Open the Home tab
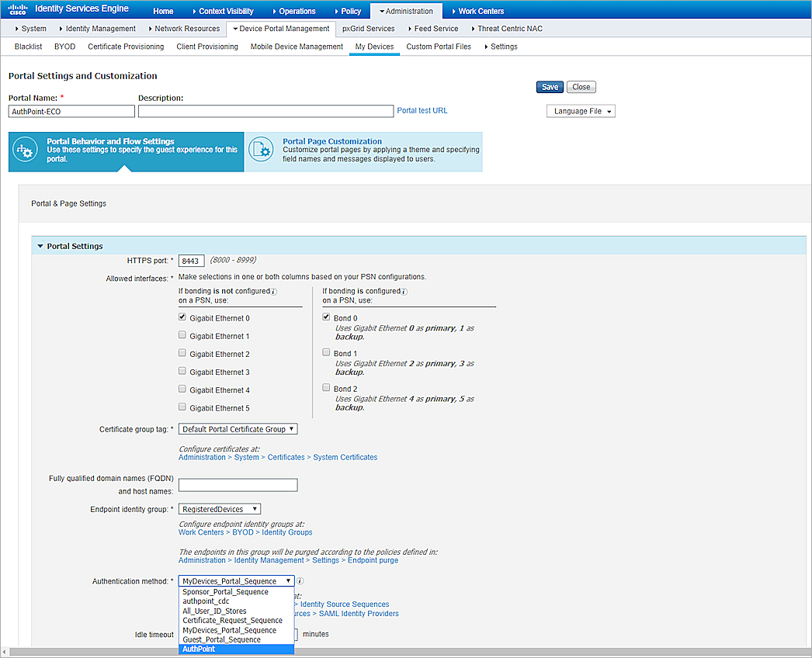The width and height of the screenshot is (812, 658). click(x=163, y=11)
